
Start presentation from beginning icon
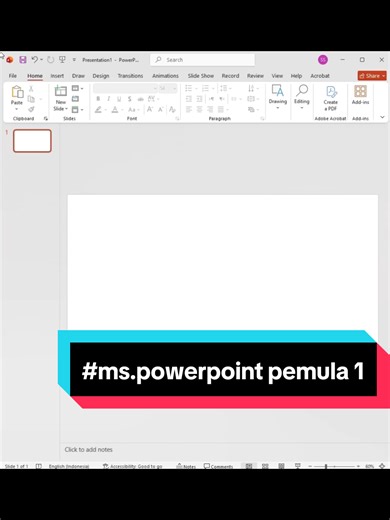coord(62,60)
